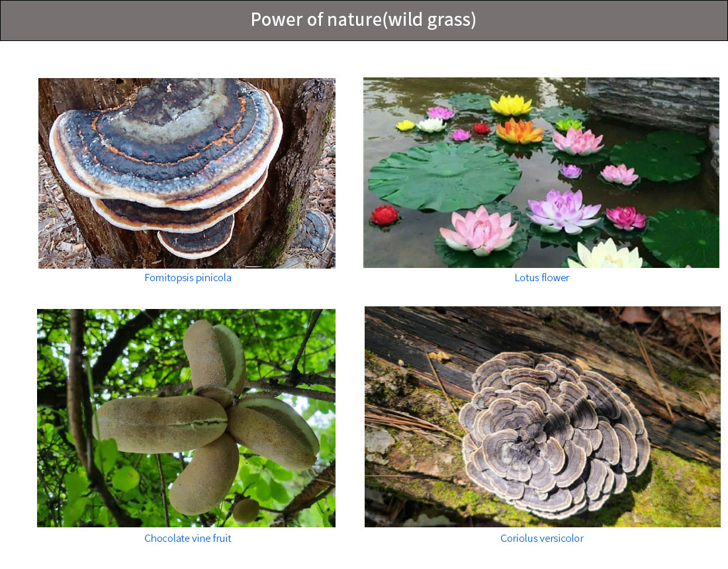Select the Coriolus versicolor fungus photo
Viewport: 728px width, 569px height.
542,417
